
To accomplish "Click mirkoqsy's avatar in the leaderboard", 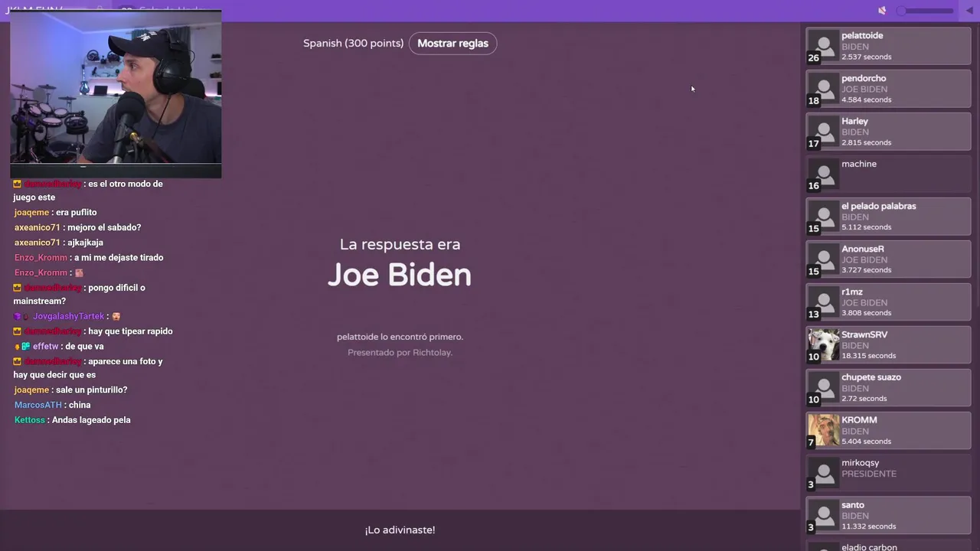I will [x=824, y=473].
